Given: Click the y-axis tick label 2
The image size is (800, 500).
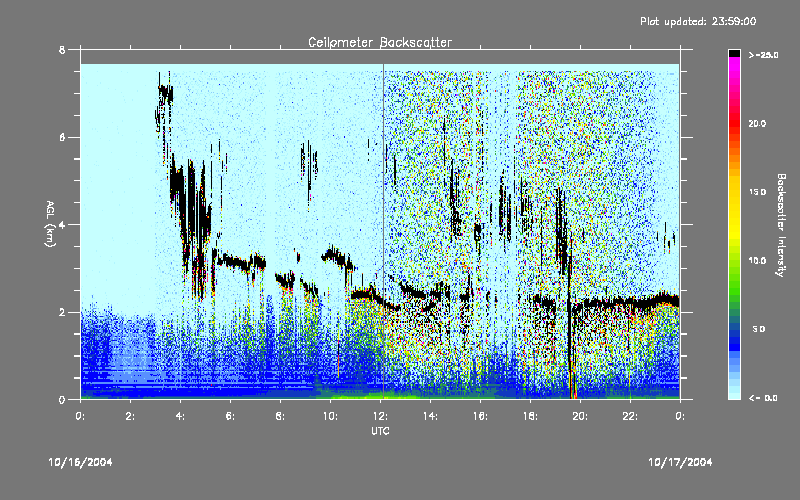Looking at the screenshot, I should click(62, 312).
